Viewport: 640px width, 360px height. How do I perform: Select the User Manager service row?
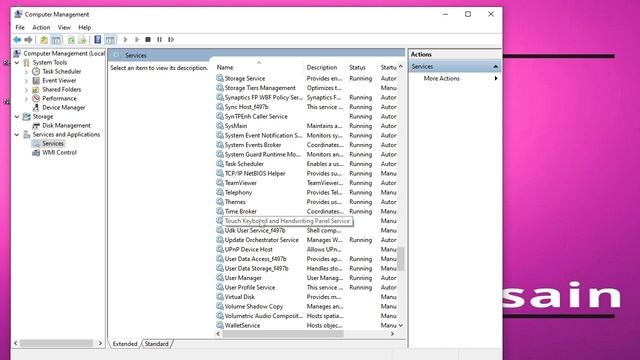306,278
